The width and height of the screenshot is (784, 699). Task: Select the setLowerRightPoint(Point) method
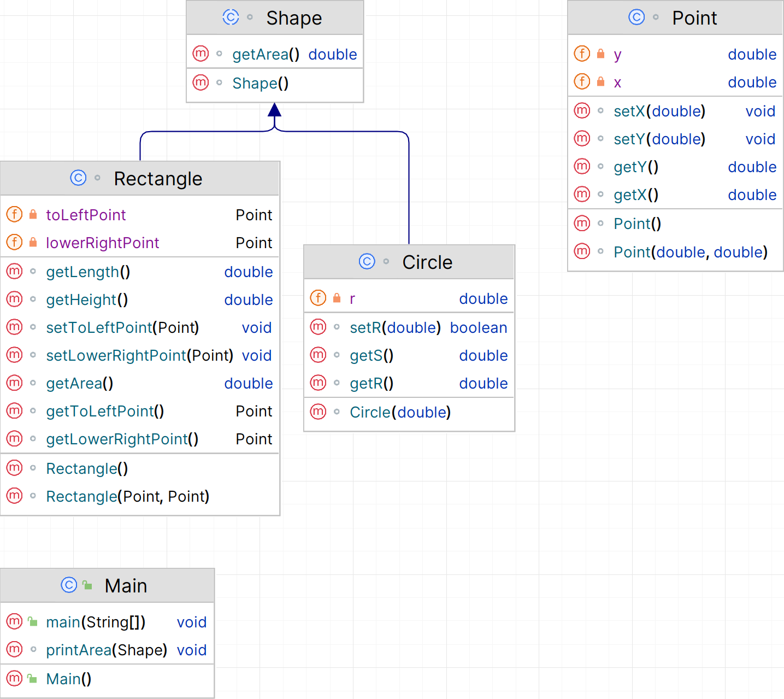tap(139, 355)
